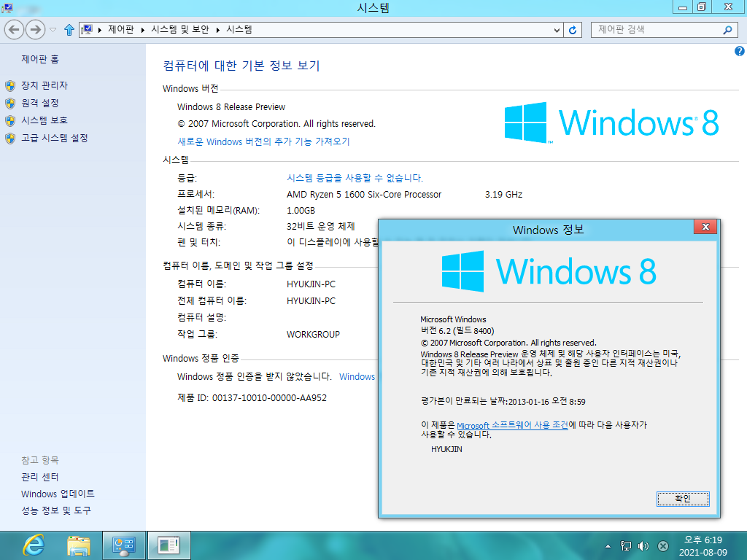Open 고급 시스템 설정 link

click(x=54, y=138)
